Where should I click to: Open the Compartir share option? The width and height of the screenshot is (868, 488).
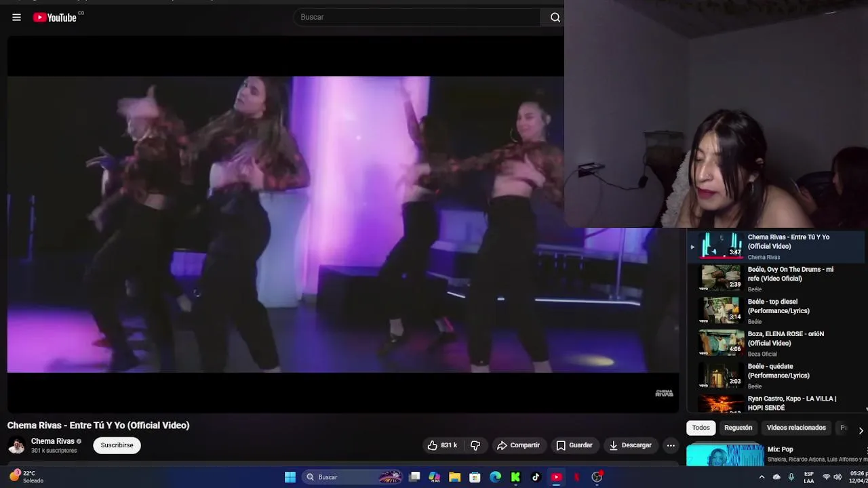[x=518, y=445]
